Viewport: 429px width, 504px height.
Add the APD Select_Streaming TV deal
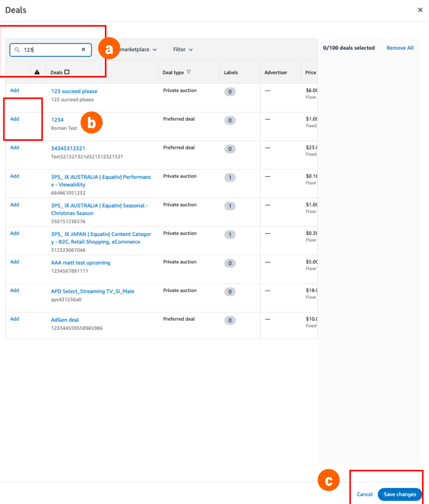(x=15, y=290)
